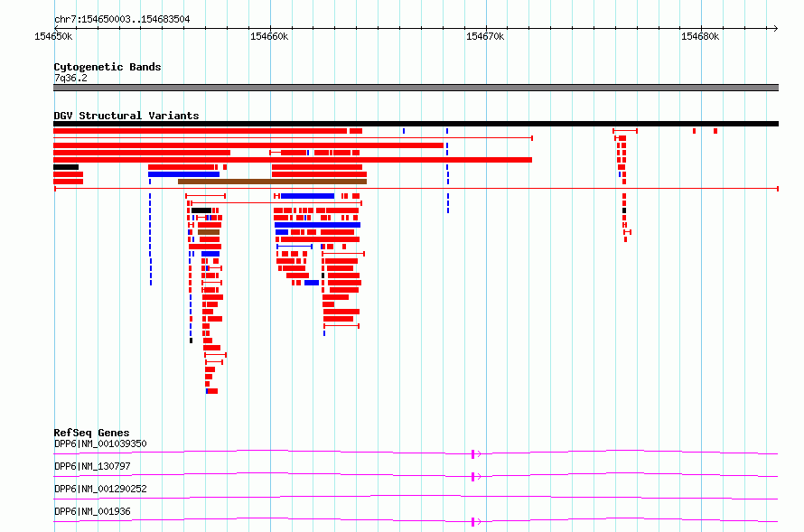Select the grey 7q36.2 cytogenetic band bar
This screenshot has width=804, height=532.
click(416, 88)
